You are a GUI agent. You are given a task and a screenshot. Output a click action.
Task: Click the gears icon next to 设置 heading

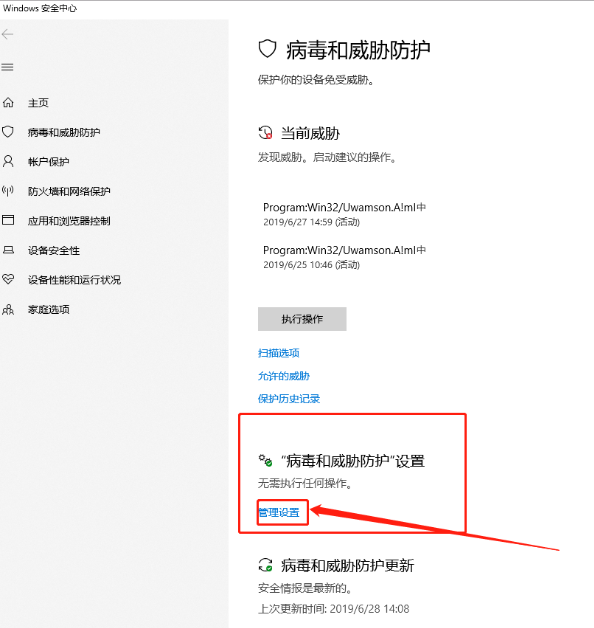tap(265, 461)
